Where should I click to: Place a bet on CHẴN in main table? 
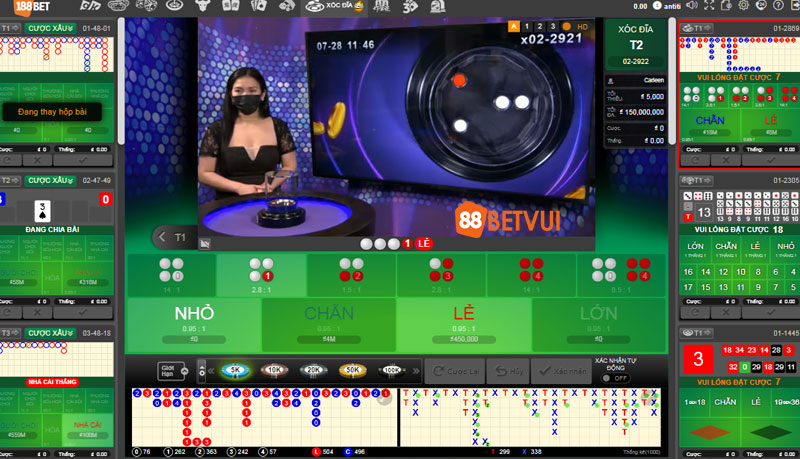tap(329, 324)
